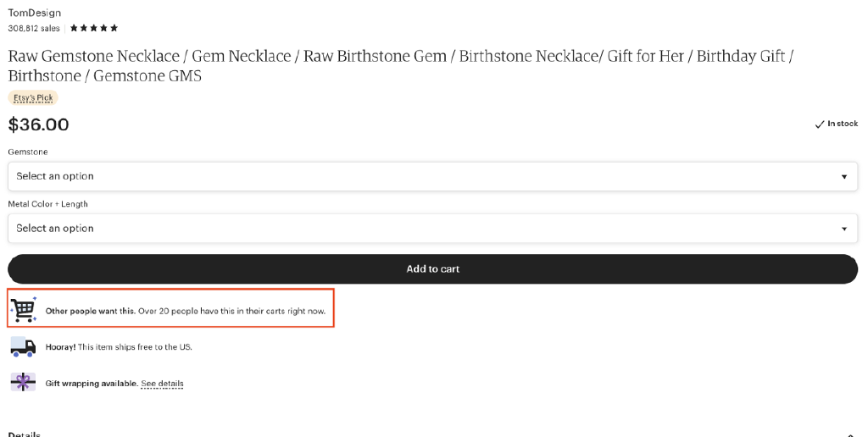868x437 pixels.
Task: Click the In stock checkmark icon
Action: coord(820,124)
